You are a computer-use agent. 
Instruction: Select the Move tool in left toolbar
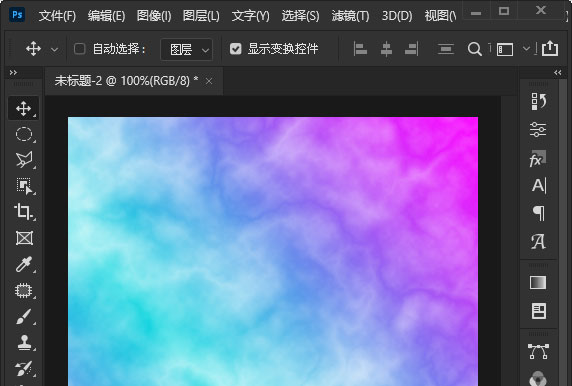pos(24,108)
